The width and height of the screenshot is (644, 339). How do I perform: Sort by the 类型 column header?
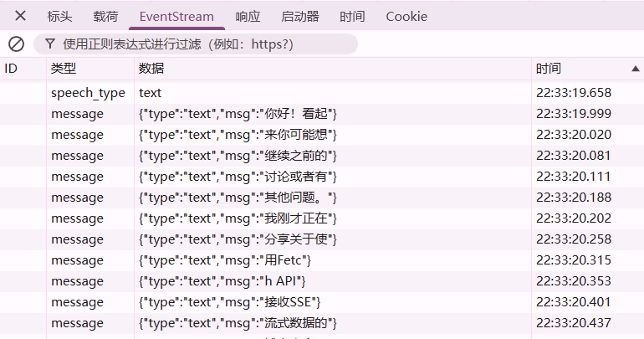(90, 69)
